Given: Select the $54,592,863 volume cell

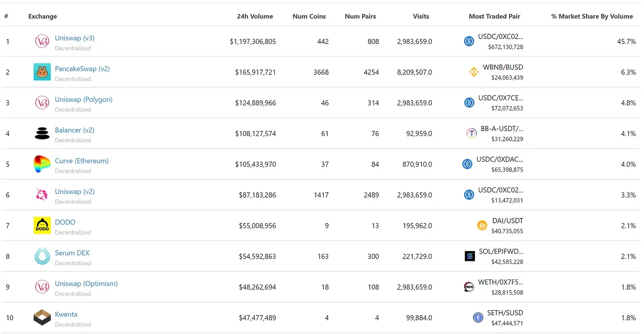Looking at the screenshot, I should tap(257, 256).
